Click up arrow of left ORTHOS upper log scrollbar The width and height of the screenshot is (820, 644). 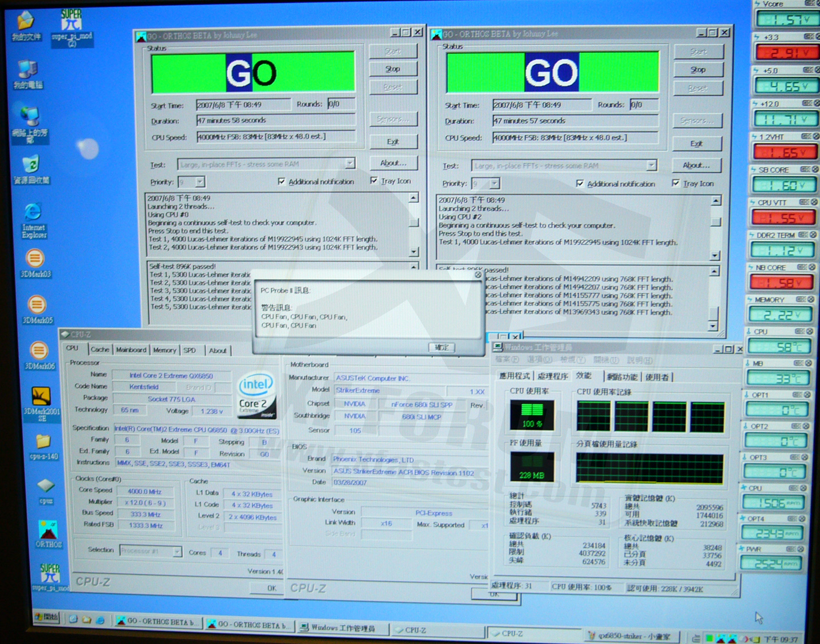tap(414, 197)
